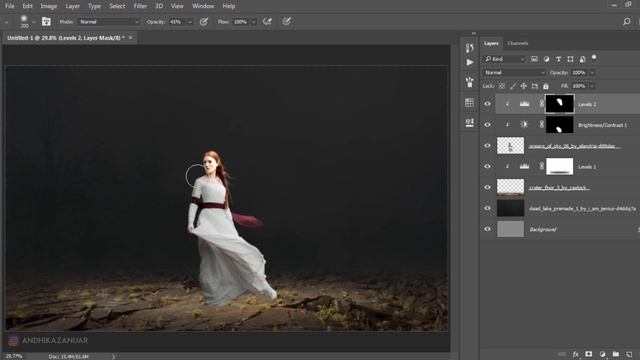Add a layer mask
The height and width of the screenshot is (360, 640).
pos(589,354)
